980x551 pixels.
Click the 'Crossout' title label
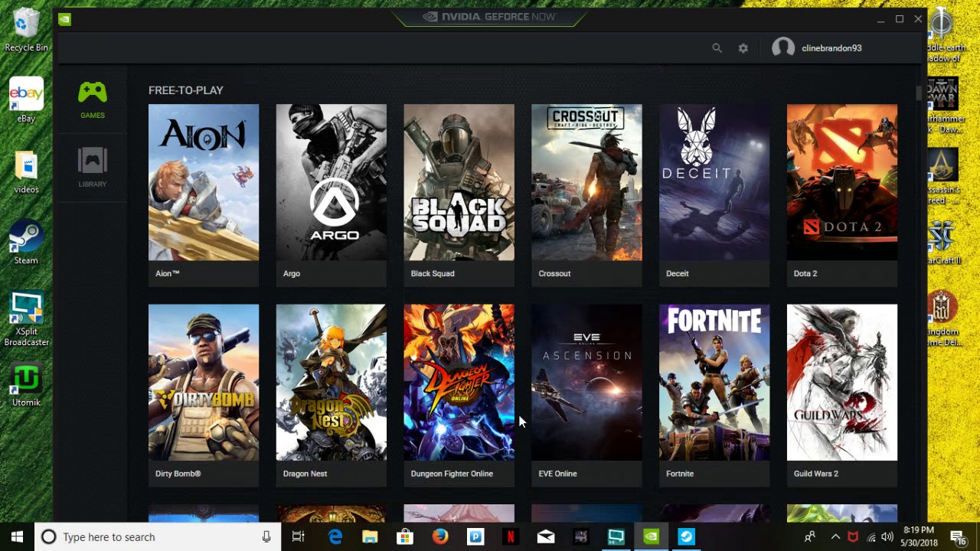click(554, 273)
